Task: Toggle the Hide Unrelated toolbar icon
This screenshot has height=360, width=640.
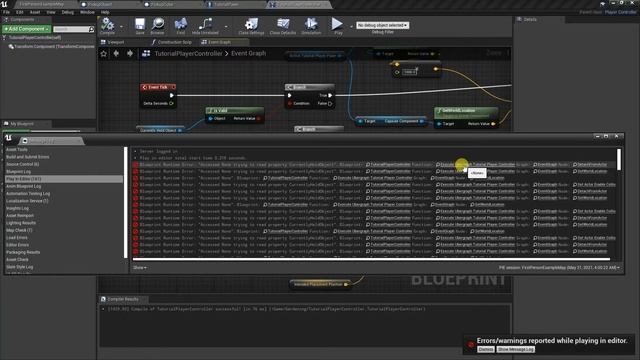Action: (x=205, y=26)
